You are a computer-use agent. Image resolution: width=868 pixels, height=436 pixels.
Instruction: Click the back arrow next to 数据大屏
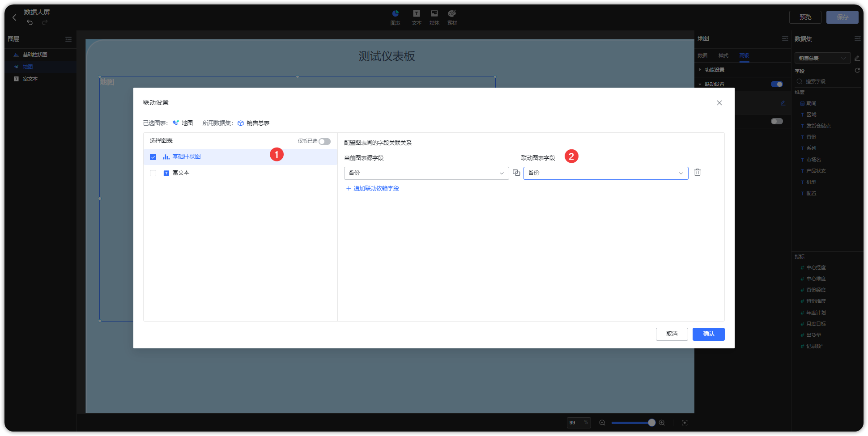coord(14,17)
